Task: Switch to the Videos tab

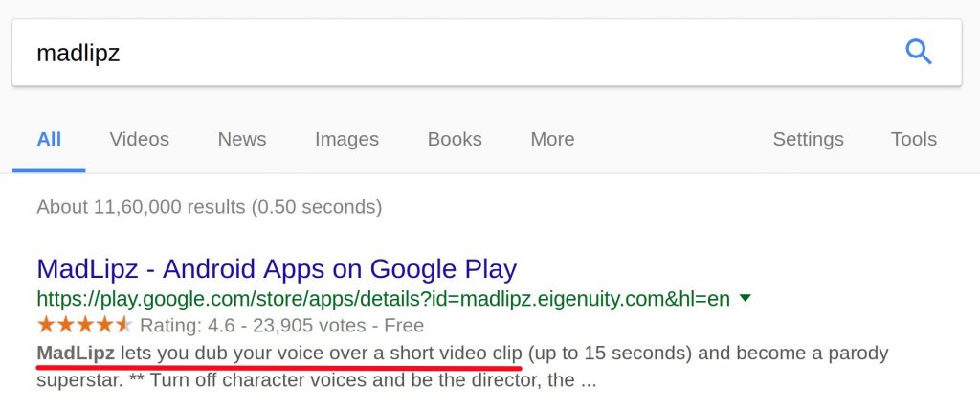Action: click(x=140, y=139)
